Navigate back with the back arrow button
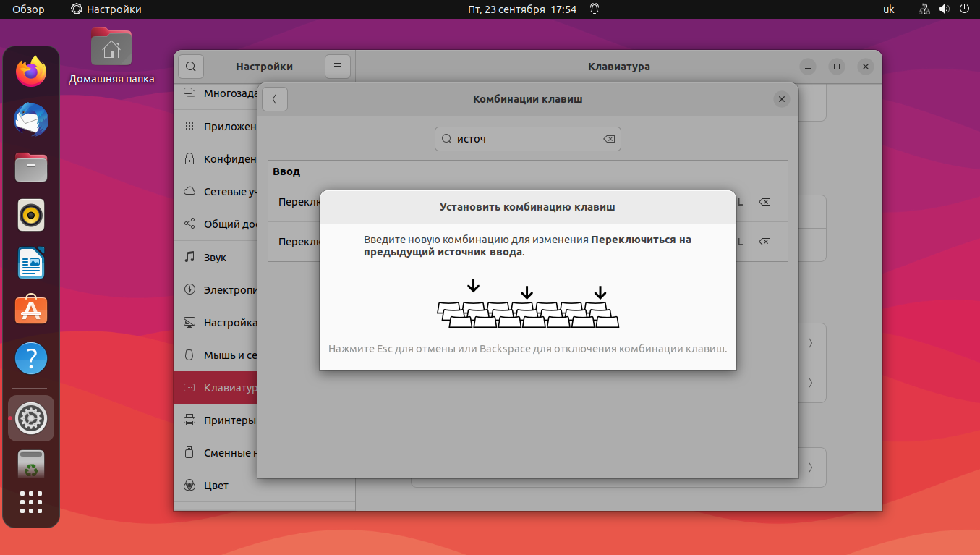980x555 pixels. (275, 98)
